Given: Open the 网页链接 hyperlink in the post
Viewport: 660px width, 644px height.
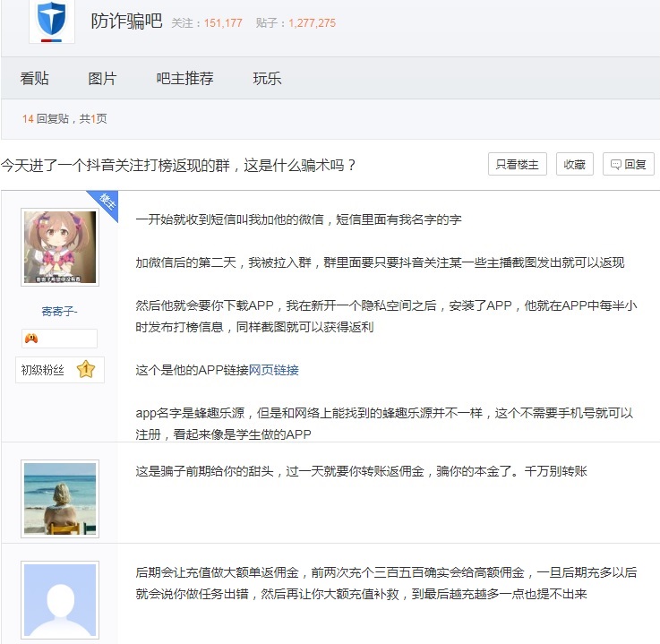Looking at the screenshot, I should [273, 370].
